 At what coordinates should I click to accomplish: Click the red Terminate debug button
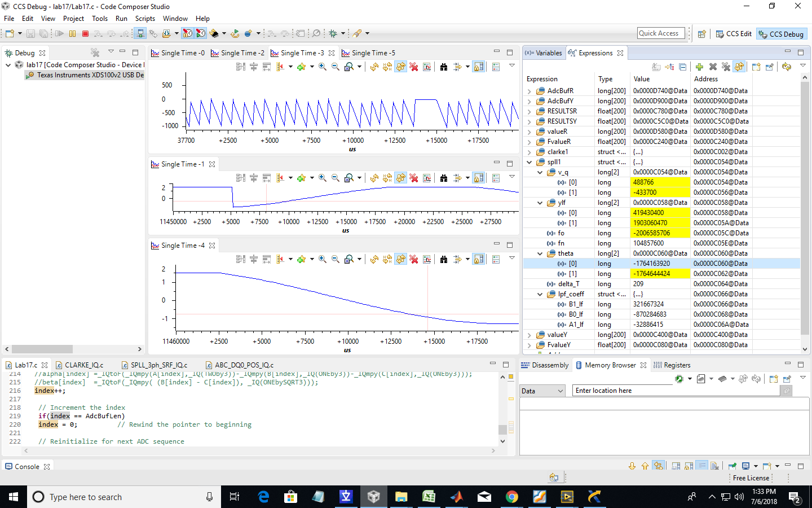click(85, 34)
